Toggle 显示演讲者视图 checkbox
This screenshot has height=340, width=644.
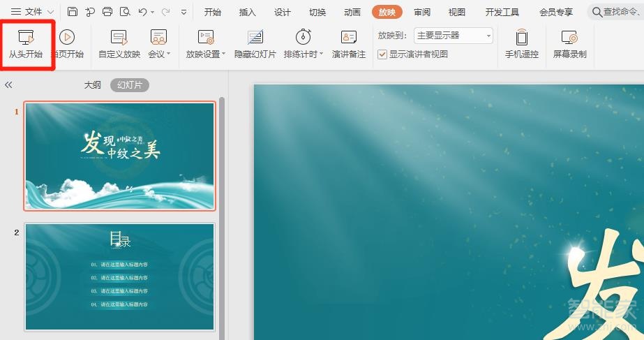click(x=382, y=54)
